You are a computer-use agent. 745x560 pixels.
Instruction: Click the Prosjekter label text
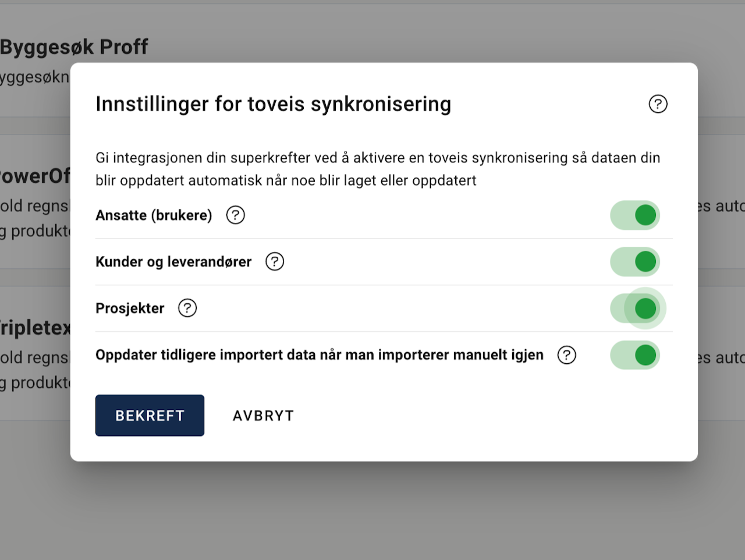tap(130, 309)
